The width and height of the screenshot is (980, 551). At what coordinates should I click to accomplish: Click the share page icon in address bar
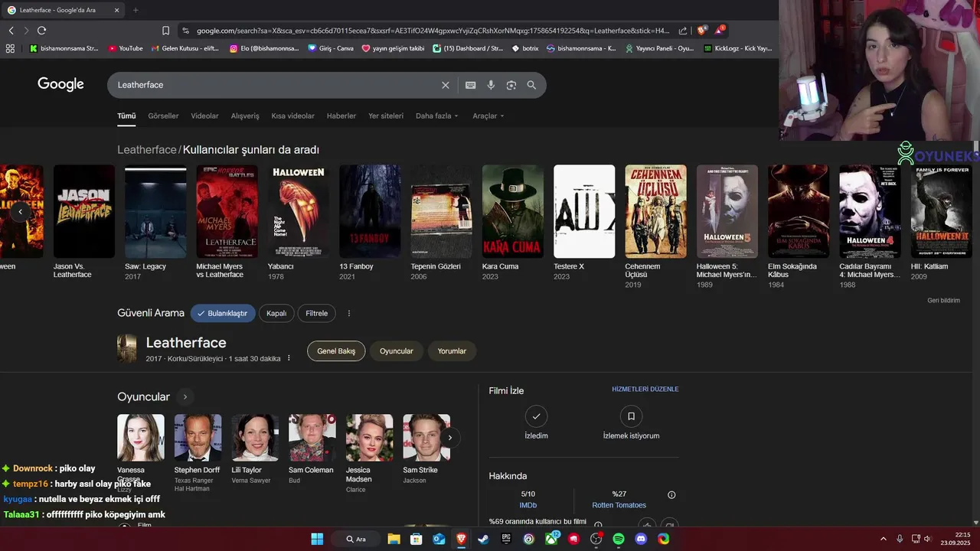pyautogui.click(x=682, y=31)
